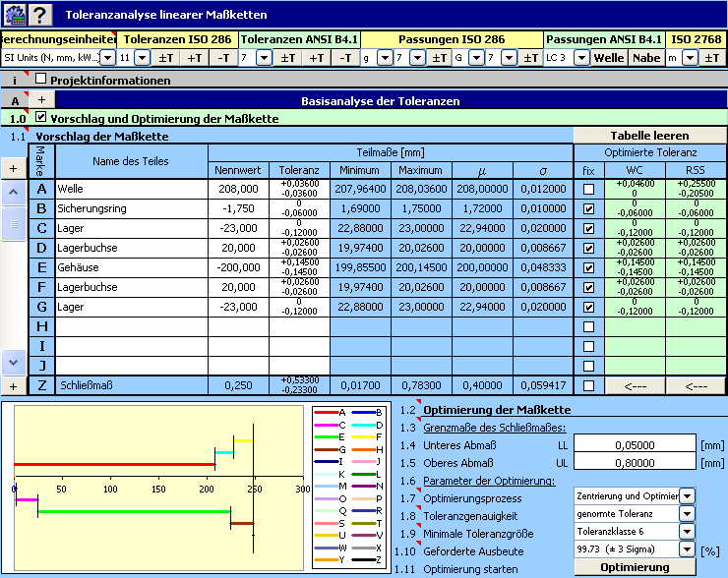Click ±T after shaft fit g 7
Image resolution: width=728 pixels, height=578 pixels.
(x=439, y=58)
